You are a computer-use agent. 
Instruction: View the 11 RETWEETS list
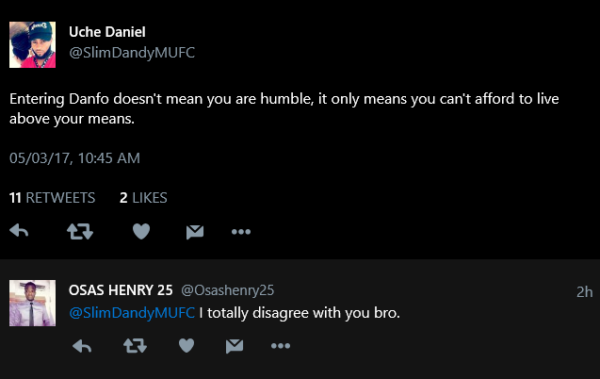point(52,198)
